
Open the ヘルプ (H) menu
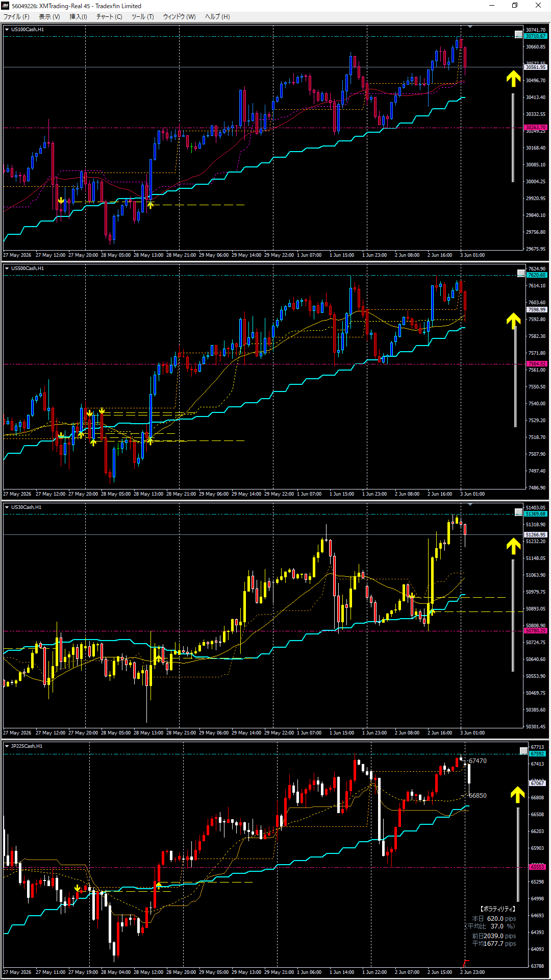217,17
